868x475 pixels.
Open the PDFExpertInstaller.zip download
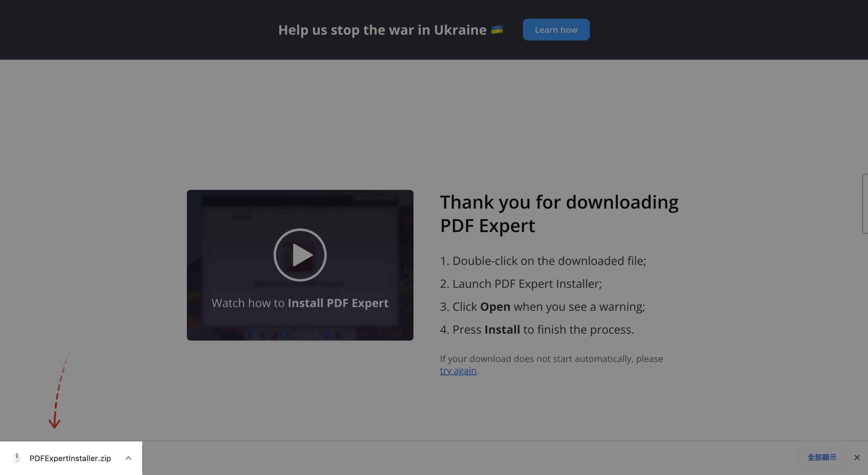point(70,458)
